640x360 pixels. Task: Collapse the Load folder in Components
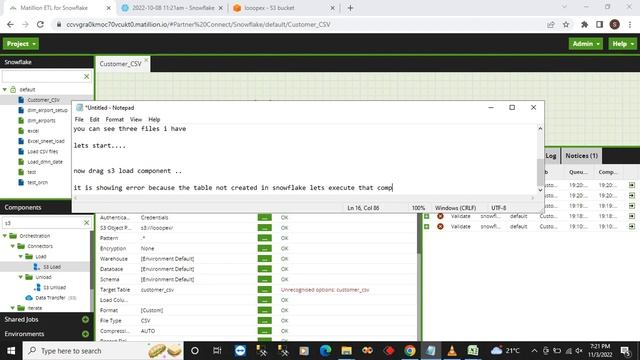click(20, 256)
